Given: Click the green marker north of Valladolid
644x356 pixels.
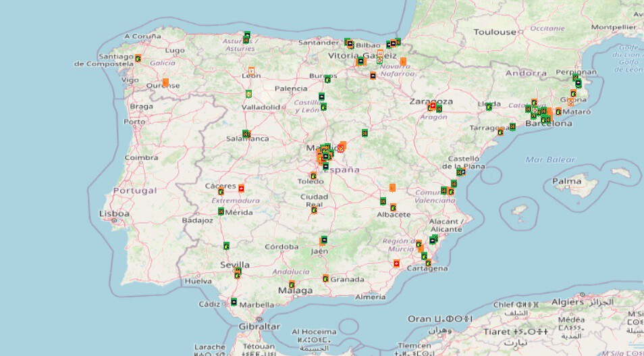Looking at the screenshot, I should pyautogui.click(x=248, y=93).
